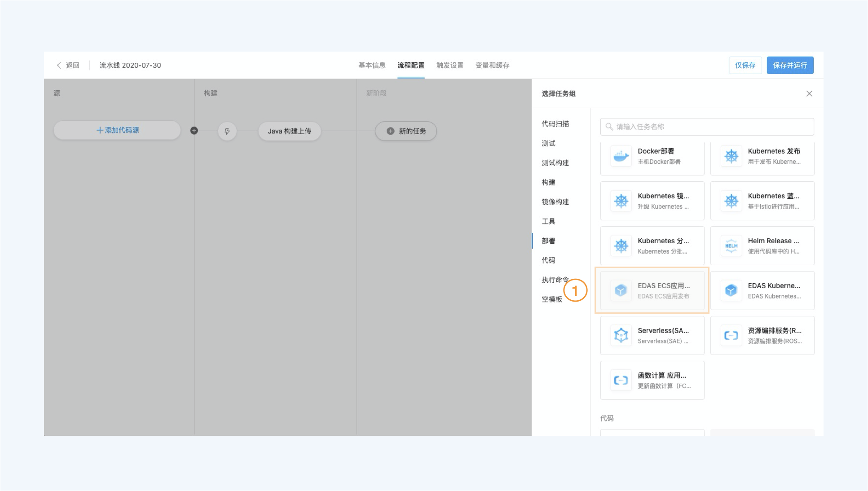Click the plus icon after the 源 stage

click(194, 131)
